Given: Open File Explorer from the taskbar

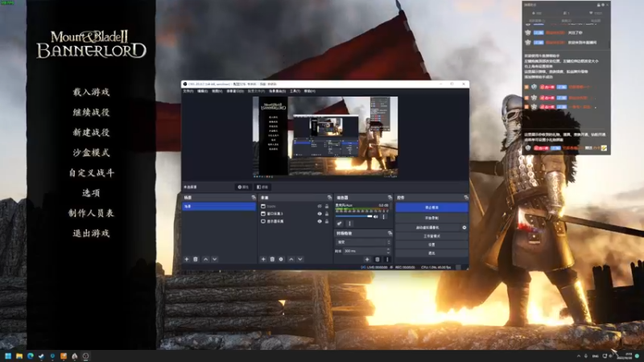Looking at the screenshot, I should click(x=19, y=356).
